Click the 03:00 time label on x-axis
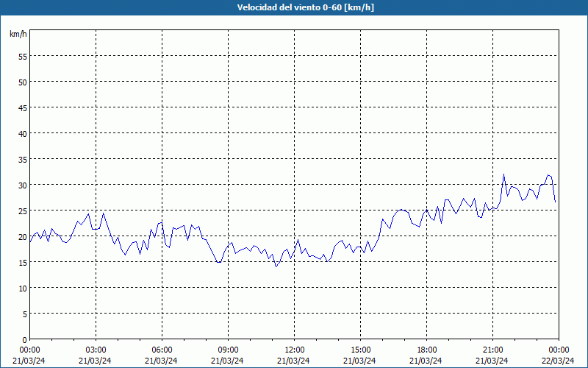Viewport: 588px width, 368px height. (96, 350)
